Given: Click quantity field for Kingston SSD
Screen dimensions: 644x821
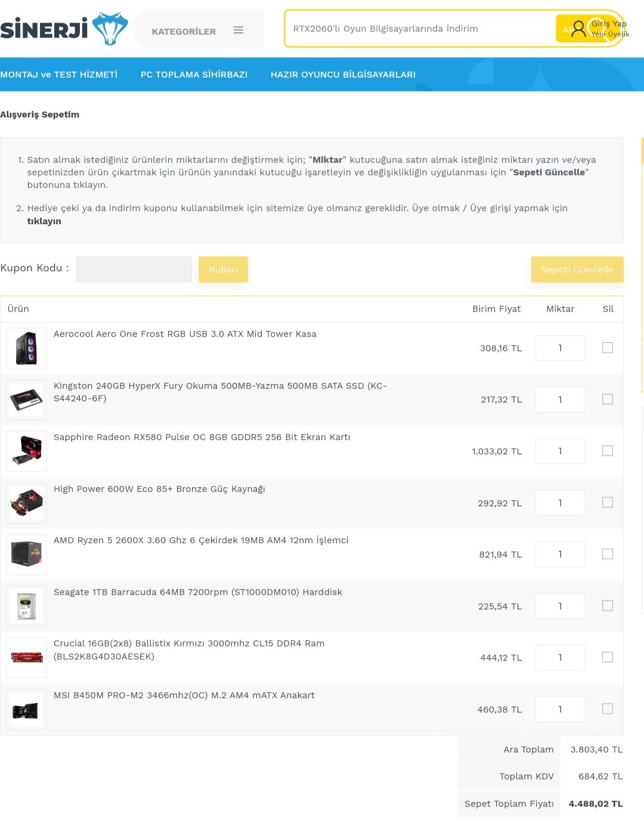Looking at the screenshot, I should (x=561, y=399).
